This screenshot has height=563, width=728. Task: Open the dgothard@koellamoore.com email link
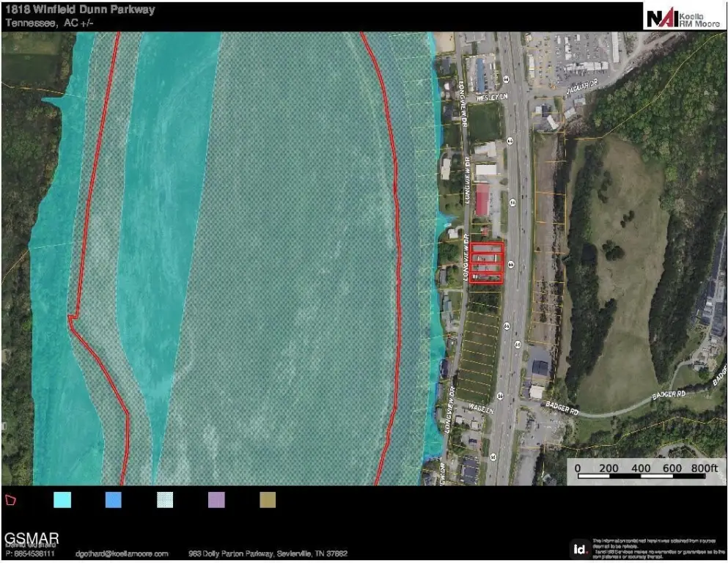[x=122, y=553]
